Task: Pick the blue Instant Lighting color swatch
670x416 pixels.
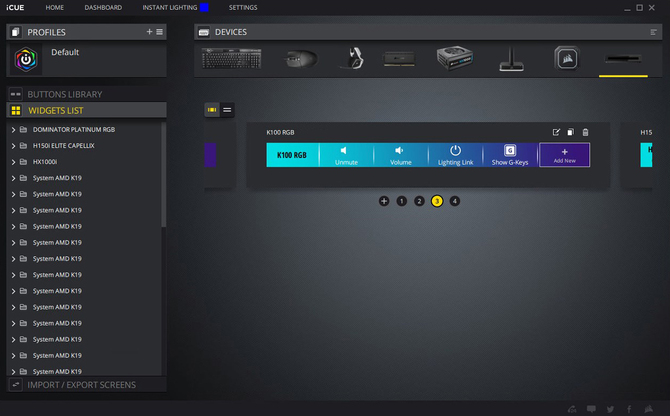Action: point(204,7)
